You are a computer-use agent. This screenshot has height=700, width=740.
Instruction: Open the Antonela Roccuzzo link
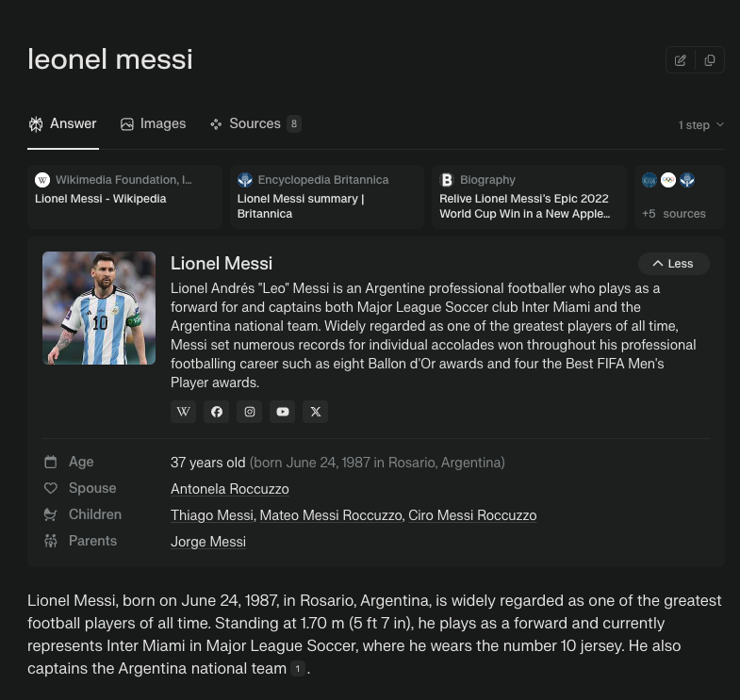(230, 489)
